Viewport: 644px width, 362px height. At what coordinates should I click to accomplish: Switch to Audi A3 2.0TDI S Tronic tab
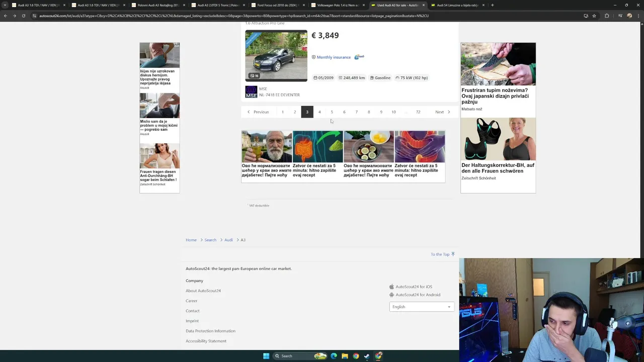pyautogui.click(x=218, y=5)
